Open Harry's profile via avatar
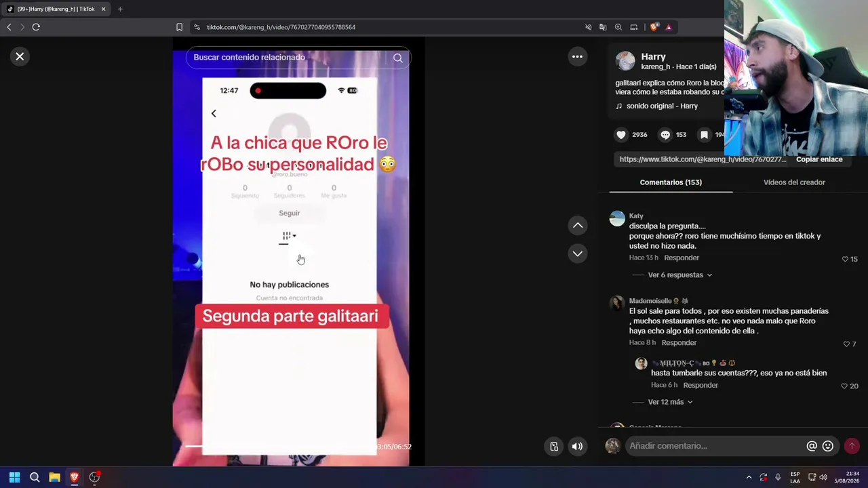 [x=625, y=61]
